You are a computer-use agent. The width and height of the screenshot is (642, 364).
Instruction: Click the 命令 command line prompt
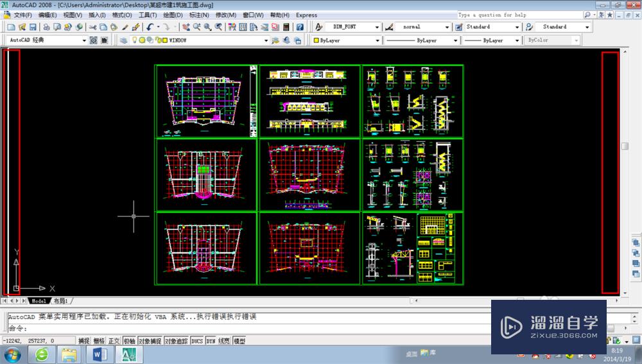point(17,329)
